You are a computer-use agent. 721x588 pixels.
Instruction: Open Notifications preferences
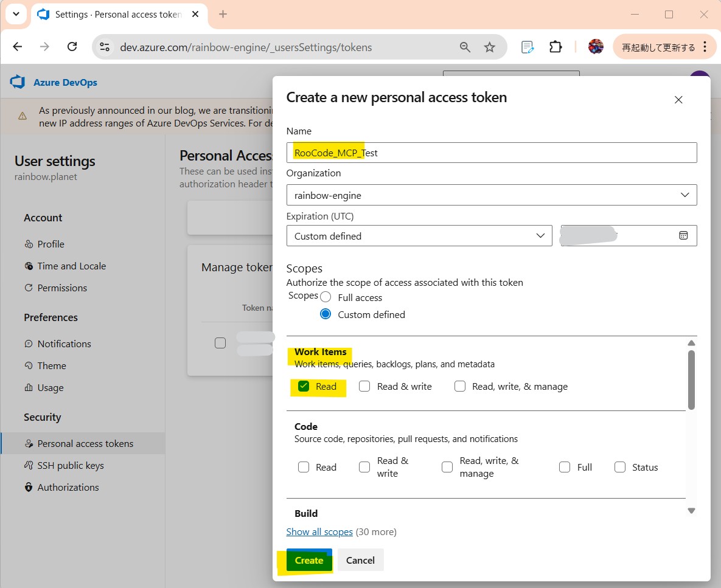[64, 344]
